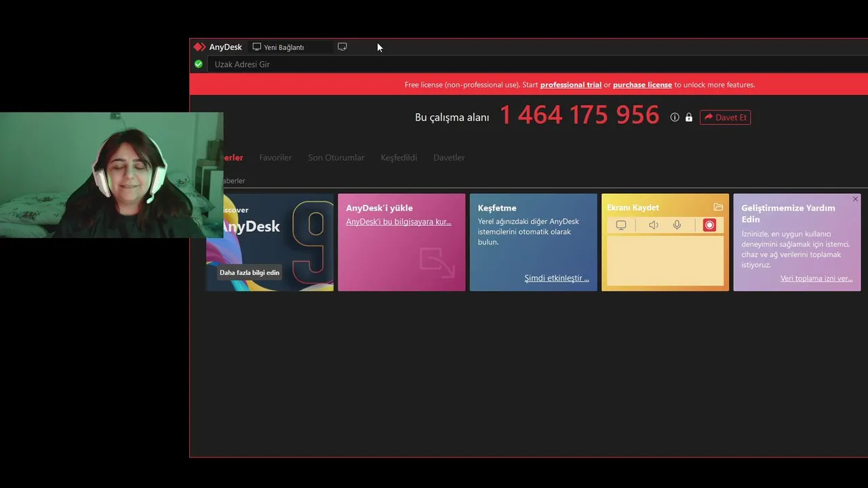Click the Bu çalışma alanı label
This screenshot has width=868, height=488.
click(452, 117)
